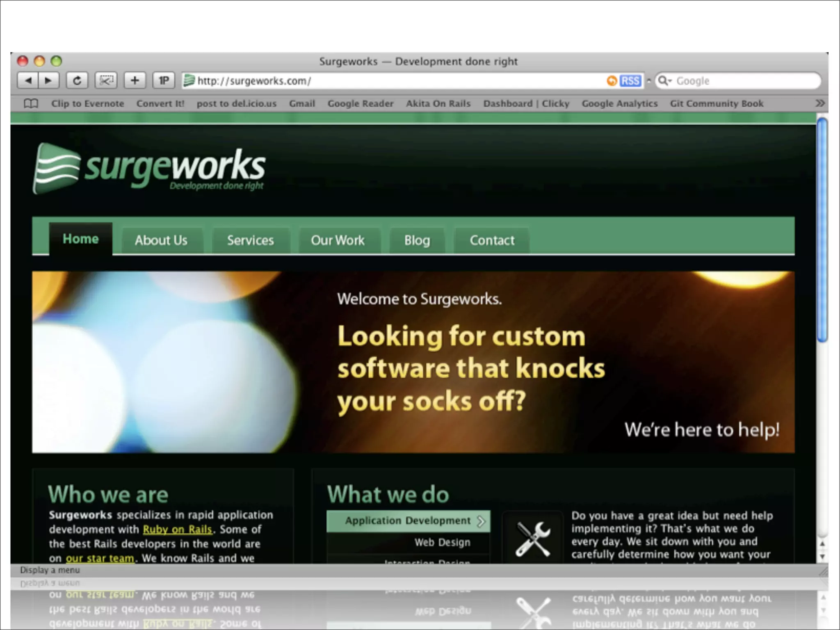Add bookmark with the plus button
Viewport: 840px width, 630px height.
135,80
